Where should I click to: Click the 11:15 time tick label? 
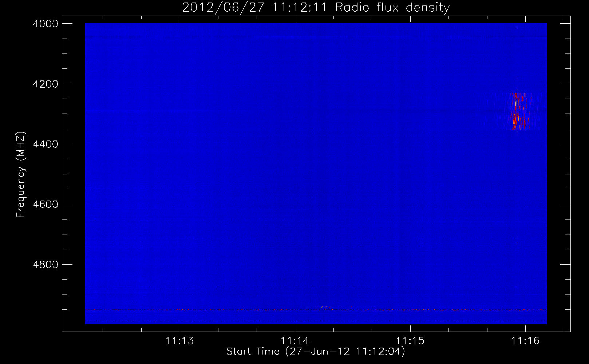point(410,341)
